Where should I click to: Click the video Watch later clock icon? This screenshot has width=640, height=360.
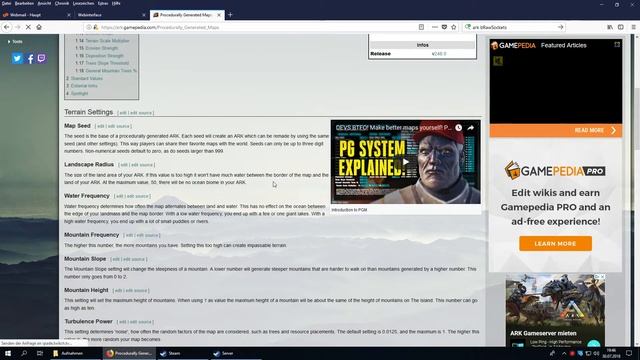pos(458,128)
